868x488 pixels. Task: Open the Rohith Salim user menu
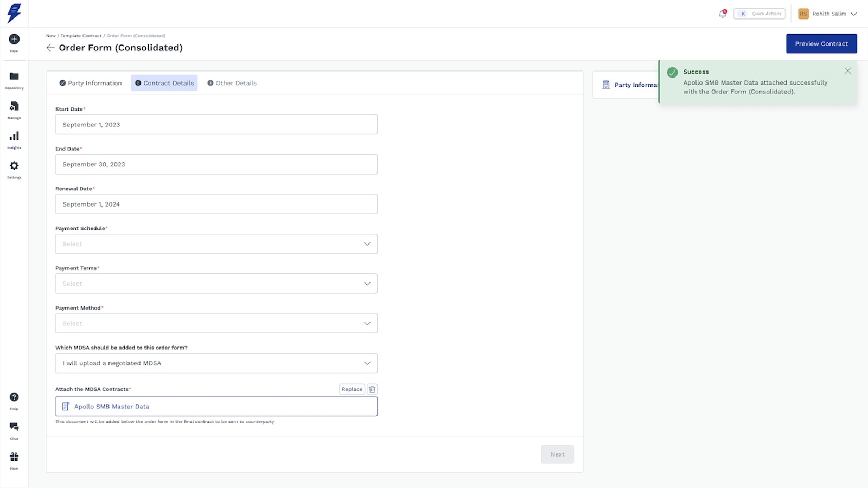[x=828, y=14]
